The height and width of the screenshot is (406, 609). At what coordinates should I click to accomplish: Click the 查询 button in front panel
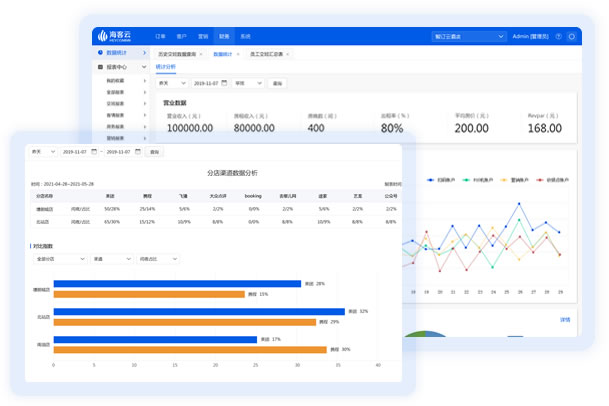click(154, 152)
